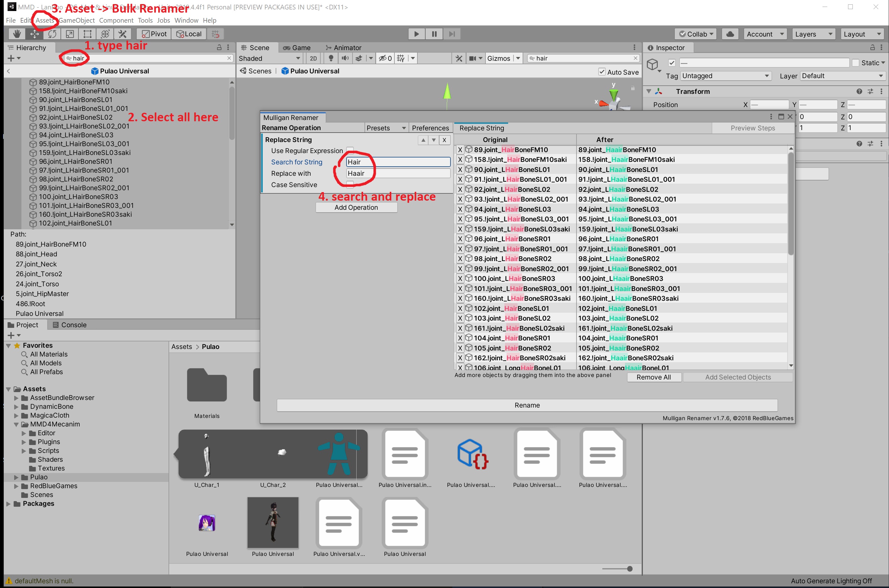Expand the Pulao folder in Assets
The height and width of the screenshot is (588, 889).
tap(16, 477)
